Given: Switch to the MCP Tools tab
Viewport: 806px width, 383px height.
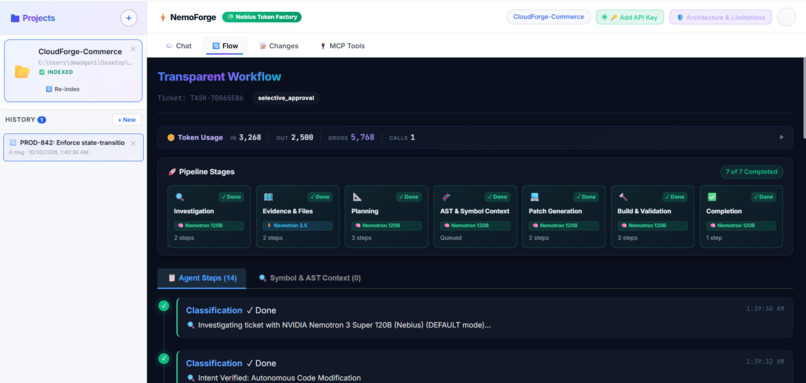Looking at the screenshot, I should [342, 46].
